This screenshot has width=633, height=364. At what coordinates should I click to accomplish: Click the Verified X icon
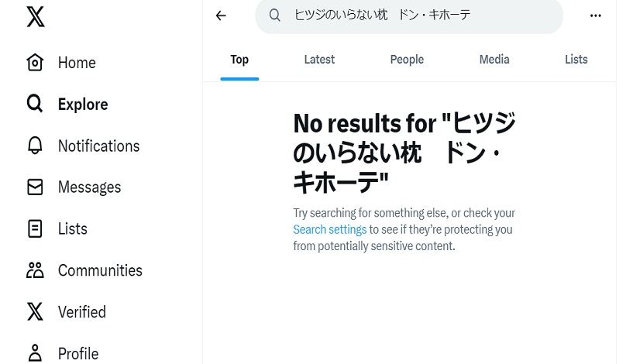[35, 312]
